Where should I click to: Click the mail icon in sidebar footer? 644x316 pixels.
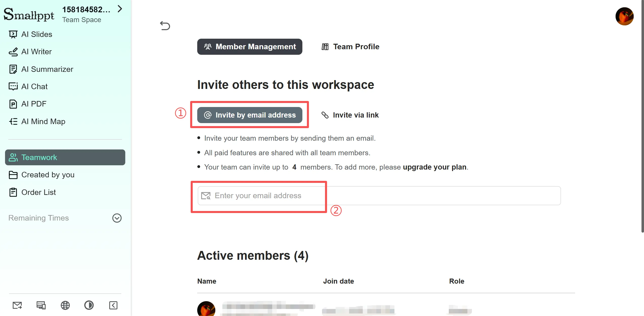[x=17, y=305]
